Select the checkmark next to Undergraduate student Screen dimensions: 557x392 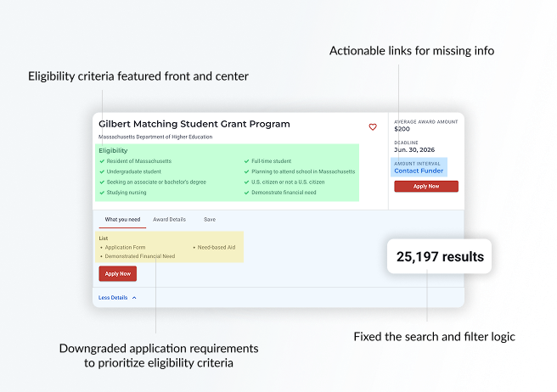(102, 171)
